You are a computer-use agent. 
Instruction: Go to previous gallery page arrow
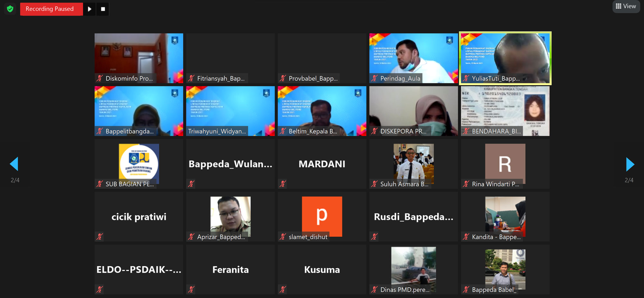point(14,164)
